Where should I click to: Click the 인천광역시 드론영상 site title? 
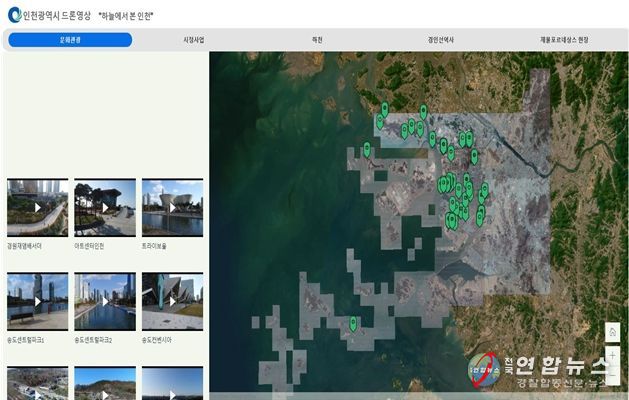point(57,16)
